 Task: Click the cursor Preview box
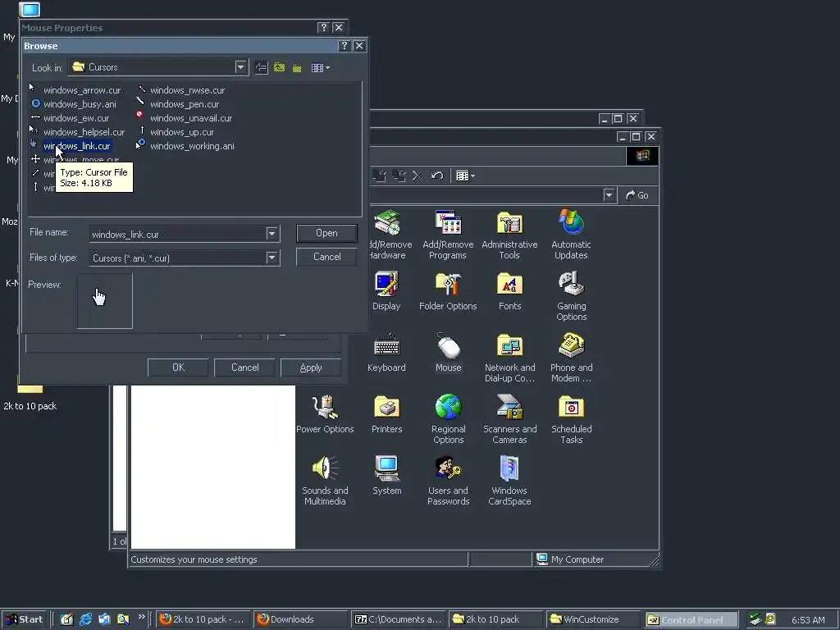105,300
